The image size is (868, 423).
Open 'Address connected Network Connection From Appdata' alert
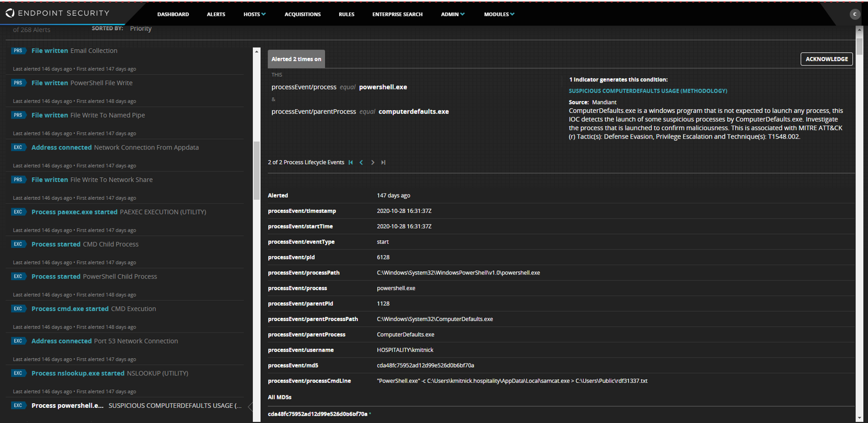(115, 147)
